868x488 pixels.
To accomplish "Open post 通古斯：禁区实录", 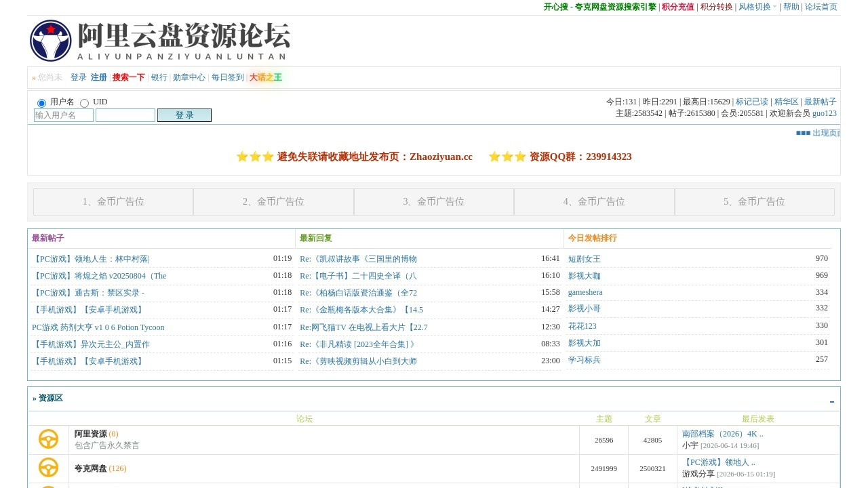I will [88, 293].
